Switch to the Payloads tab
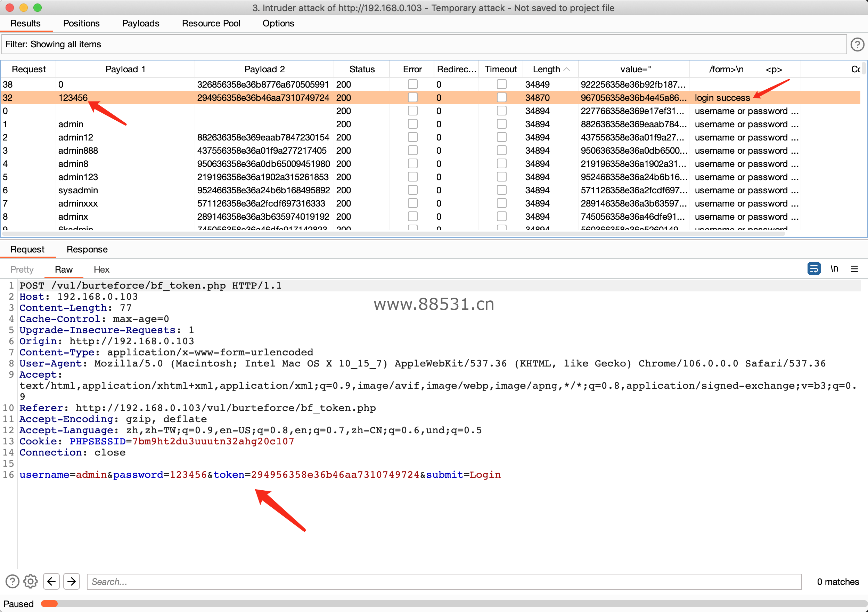This screenshot has width=868, height=612. tap(141, 23)
